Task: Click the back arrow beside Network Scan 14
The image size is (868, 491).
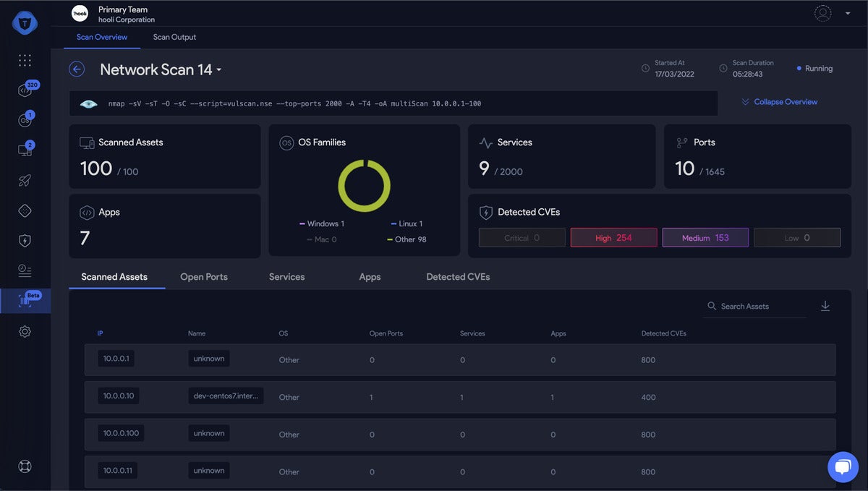Action: pos(77,69)
